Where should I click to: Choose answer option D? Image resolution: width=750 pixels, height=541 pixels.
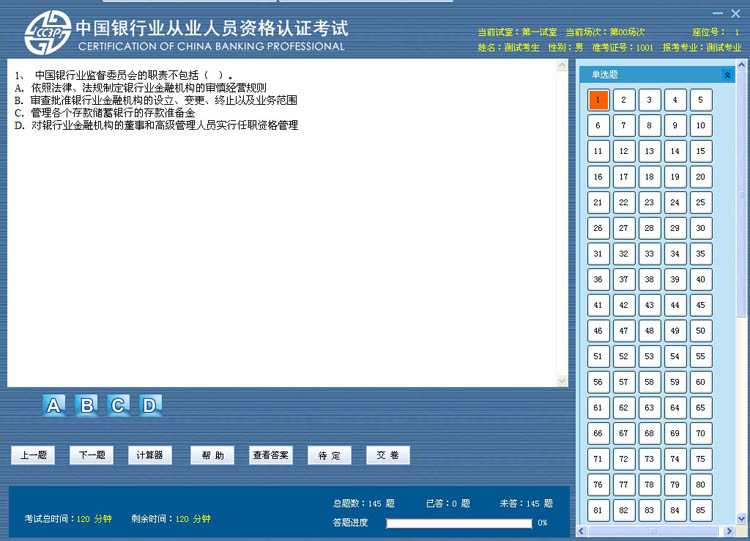tap(150, 405)
